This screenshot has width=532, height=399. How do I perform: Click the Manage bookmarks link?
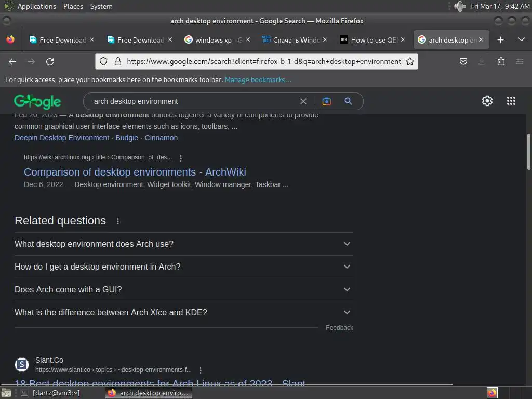tap(258, 79)
